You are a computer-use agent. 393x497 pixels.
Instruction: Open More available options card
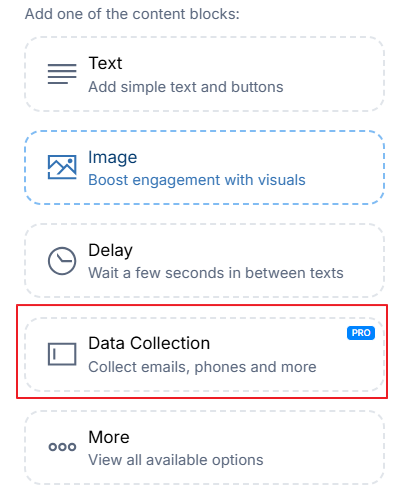click(x=205, y=447)
